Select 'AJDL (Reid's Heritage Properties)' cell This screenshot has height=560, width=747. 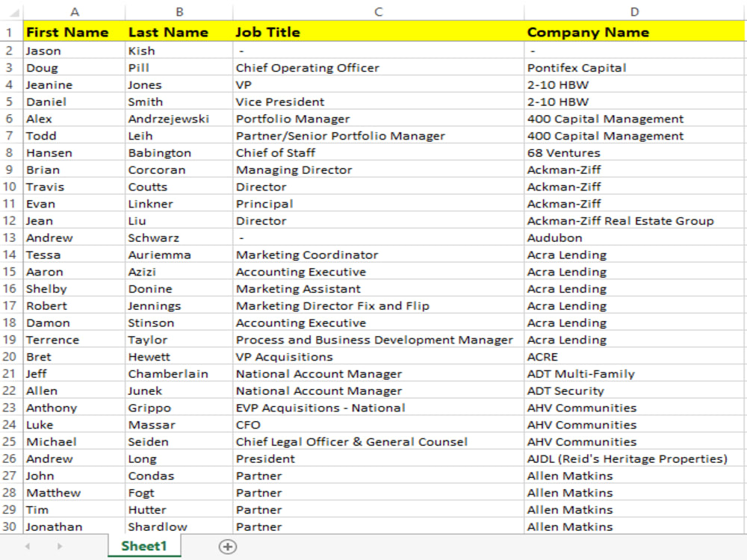click(634, 458)
